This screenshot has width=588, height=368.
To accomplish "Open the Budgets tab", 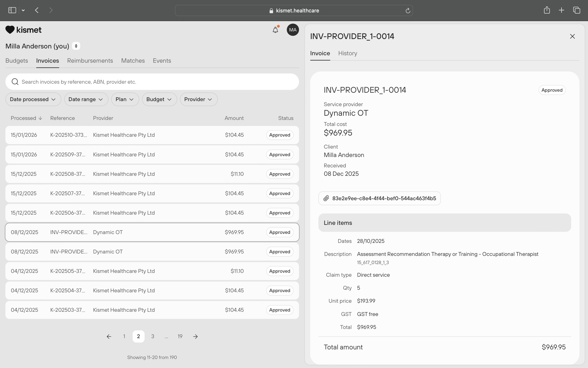I will tap(17, 61).
